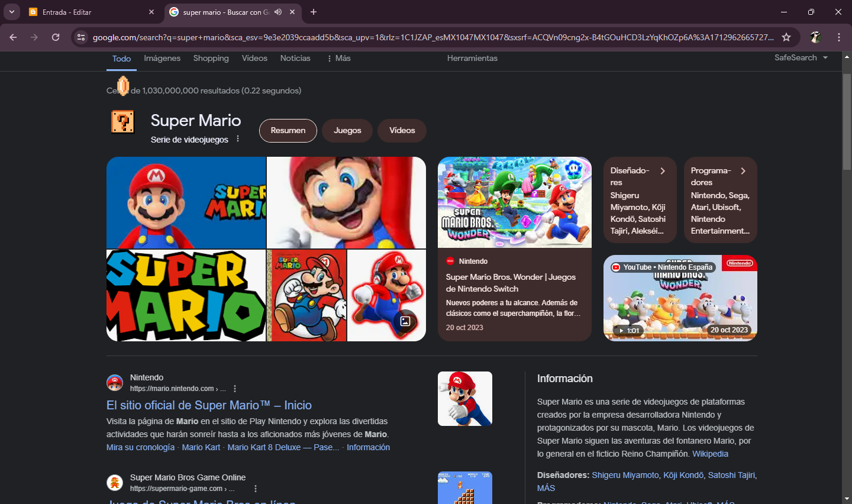Screen dimensions: 852x504
Task: Open Satoshi Tajiri designer link
Action: coord(731,475)
